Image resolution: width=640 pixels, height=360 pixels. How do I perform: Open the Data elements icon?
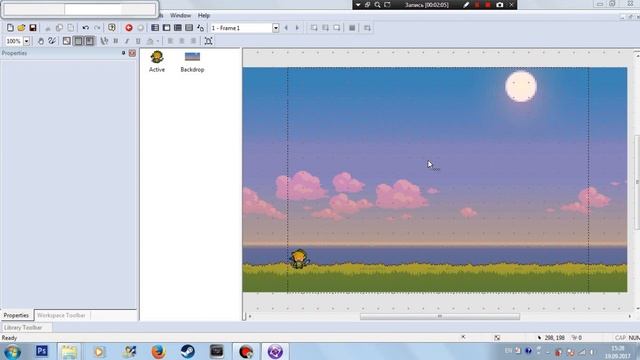coord(200,28)
